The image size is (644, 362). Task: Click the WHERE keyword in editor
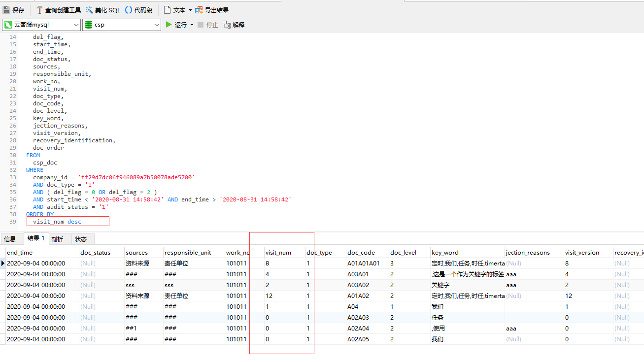coord(35,170)
